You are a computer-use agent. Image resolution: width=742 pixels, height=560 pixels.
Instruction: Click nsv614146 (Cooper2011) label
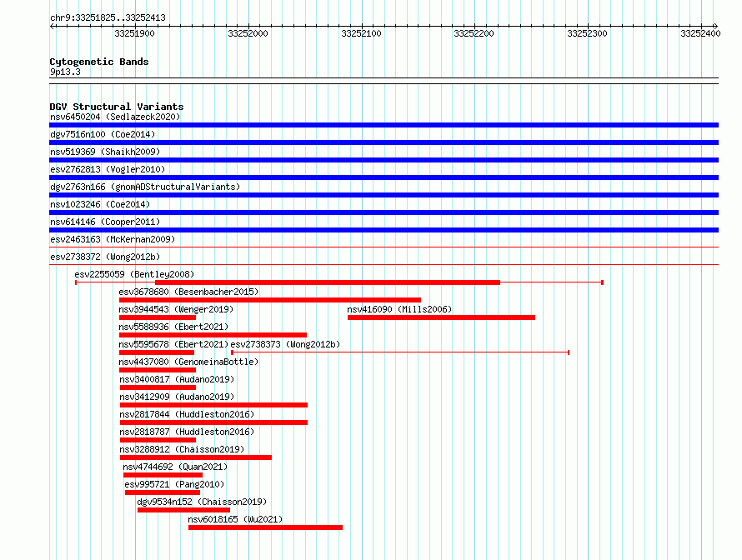[105, 222]
